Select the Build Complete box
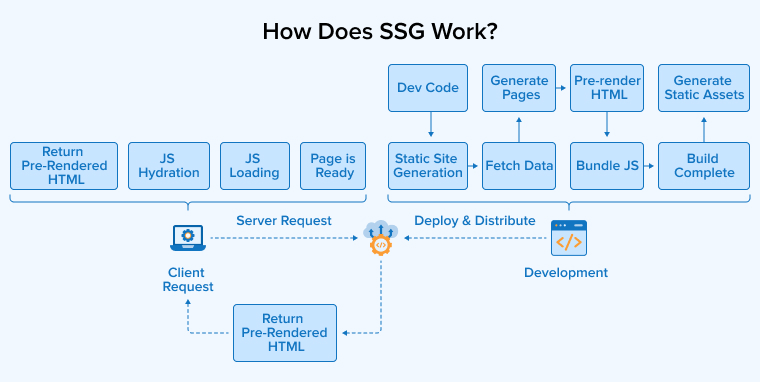This screenshot has height=382, width=760. pyautogui.click(x=704, y=166)
